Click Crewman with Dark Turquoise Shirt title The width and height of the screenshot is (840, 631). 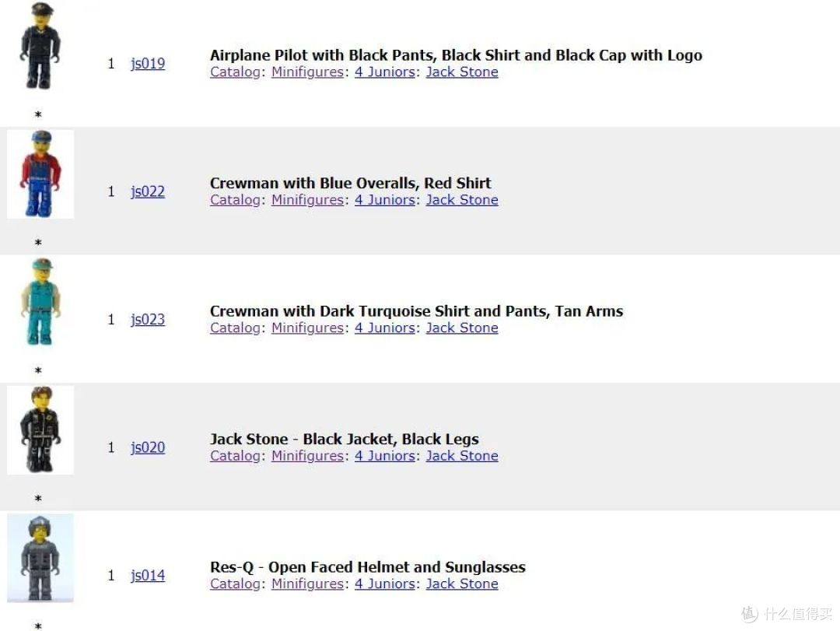pyautogui.click(x=416, y=311)
